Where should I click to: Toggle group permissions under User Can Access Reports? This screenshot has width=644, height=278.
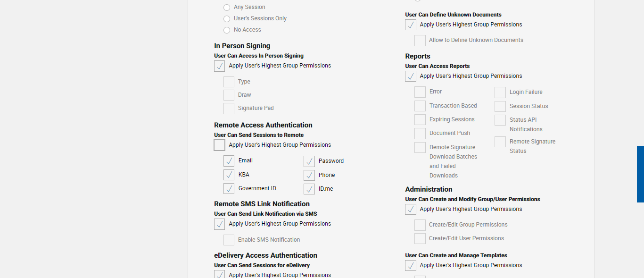[411, 76]
